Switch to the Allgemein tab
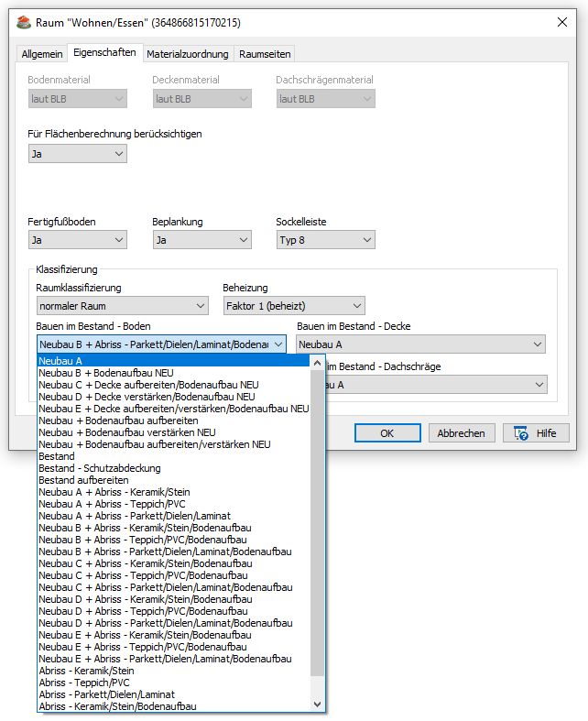 coord(42,54)
